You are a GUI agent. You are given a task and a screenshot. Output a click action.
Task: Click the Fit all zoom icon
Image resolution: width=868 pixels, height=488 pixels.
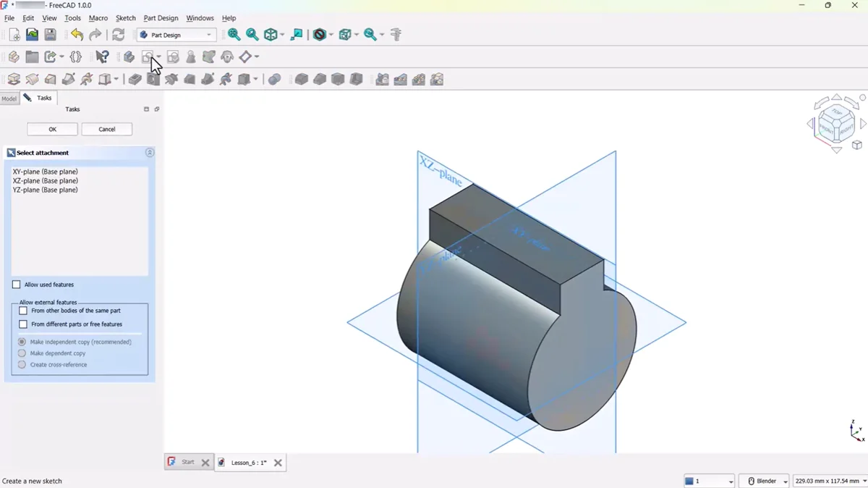point(234,35)
